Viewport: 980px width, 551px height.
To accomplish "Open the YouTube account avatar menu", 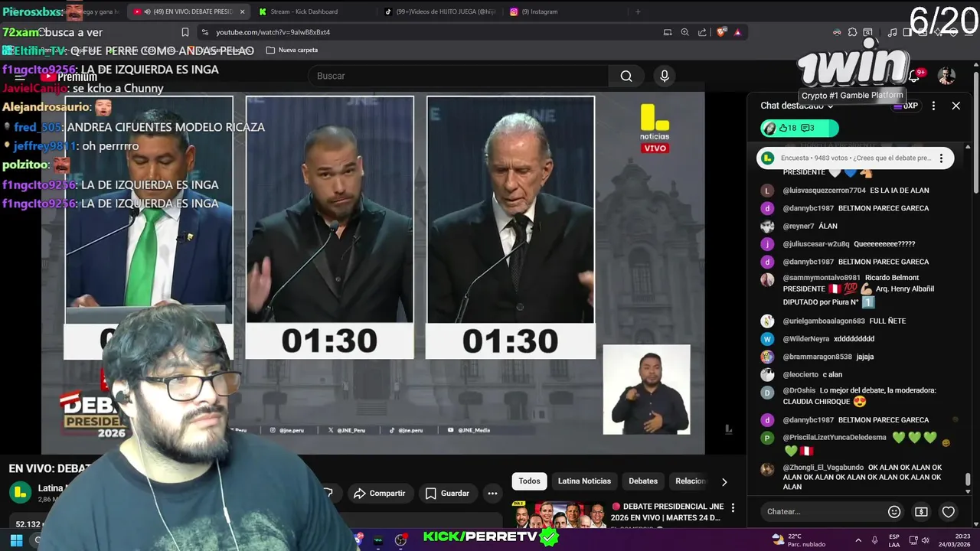I will coord(947,76).
